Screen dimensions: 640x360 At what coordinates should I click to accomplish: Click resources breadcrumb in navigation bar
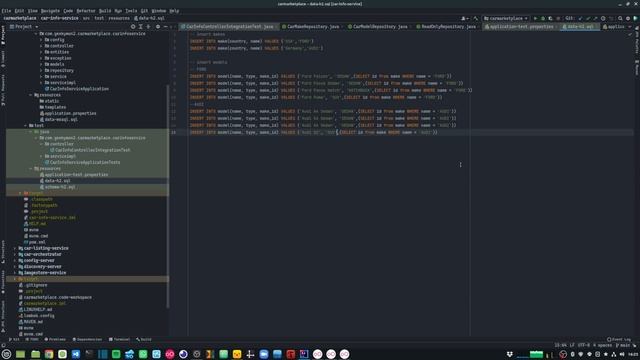[119, 18]
